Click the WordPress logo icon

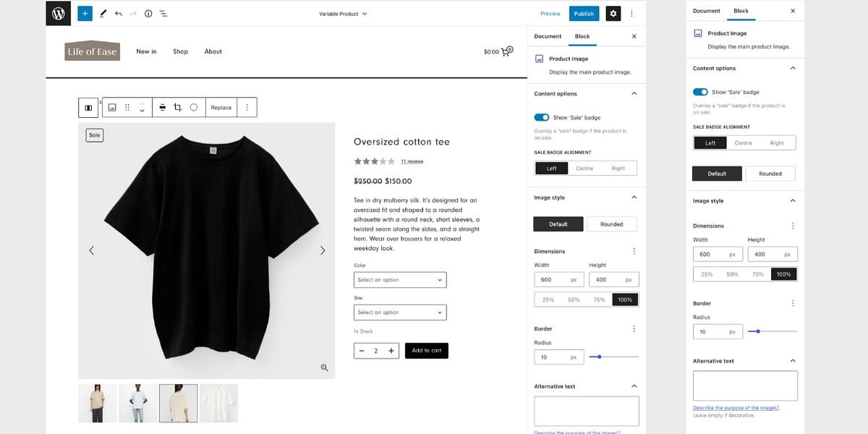pos(58,13)
